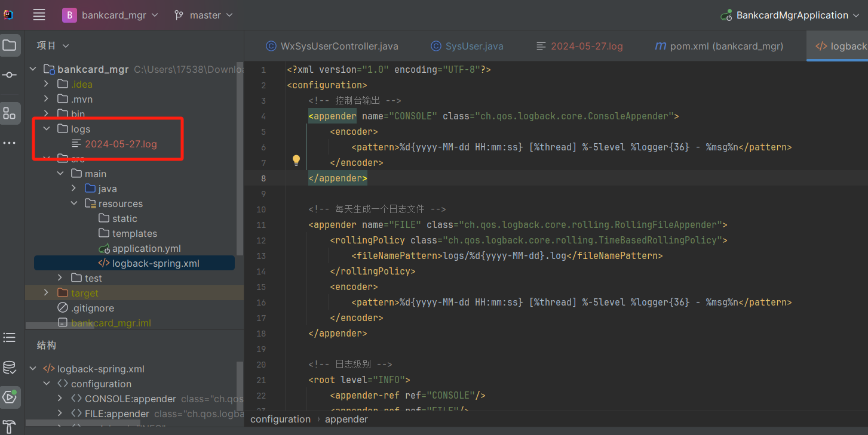Image resolution: width=868 pixels, height=435 pixels.
Task: Click the yellow light bulb intention icon
Action: 296,160
